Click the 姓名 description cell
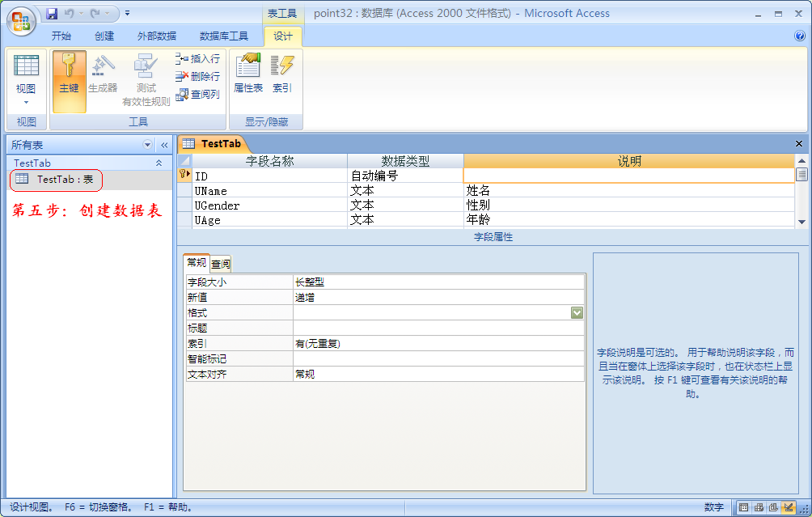 [x=629, y=191]
